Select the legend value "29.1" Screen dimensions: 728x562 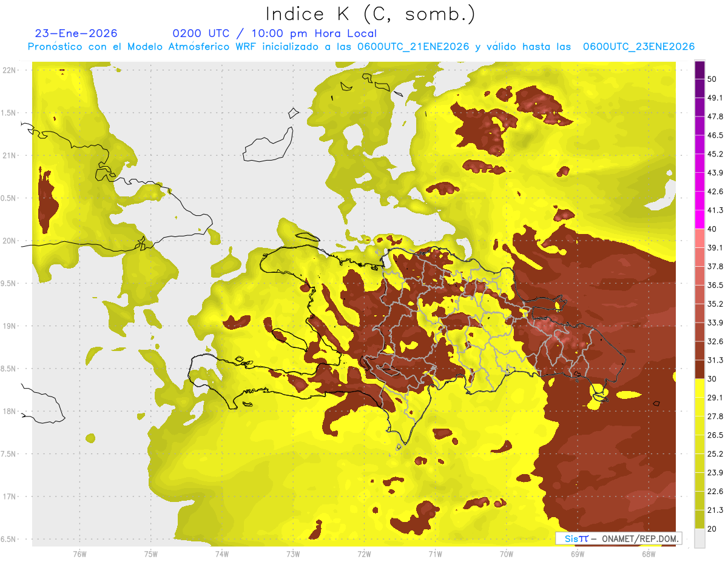click(x=715, y=398)
